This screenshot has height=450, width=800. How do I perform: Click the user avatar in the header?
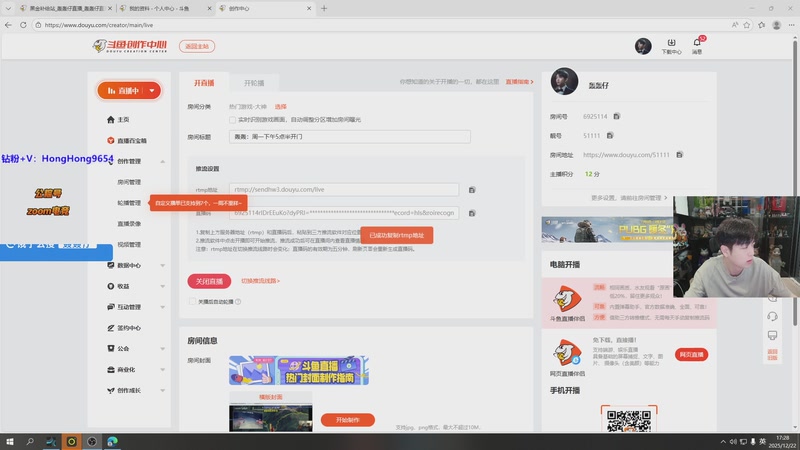pos(643,46)
